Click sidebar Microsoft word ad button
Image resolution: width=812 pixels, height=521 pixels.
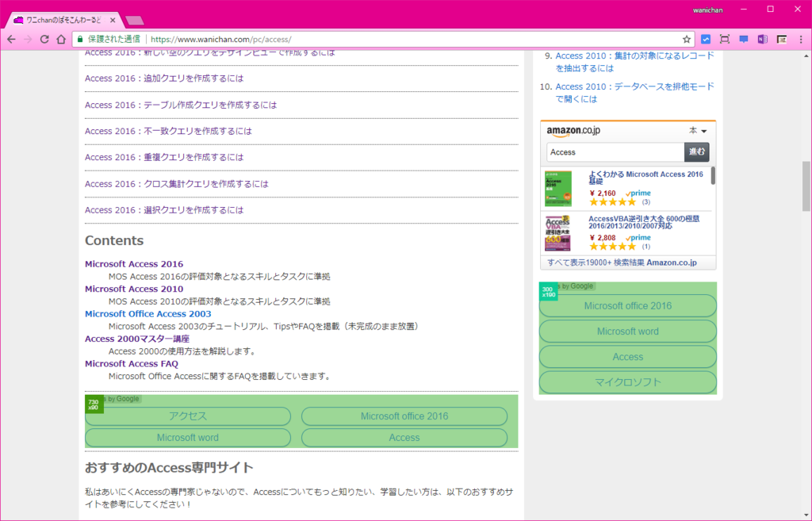coord(628,331)
